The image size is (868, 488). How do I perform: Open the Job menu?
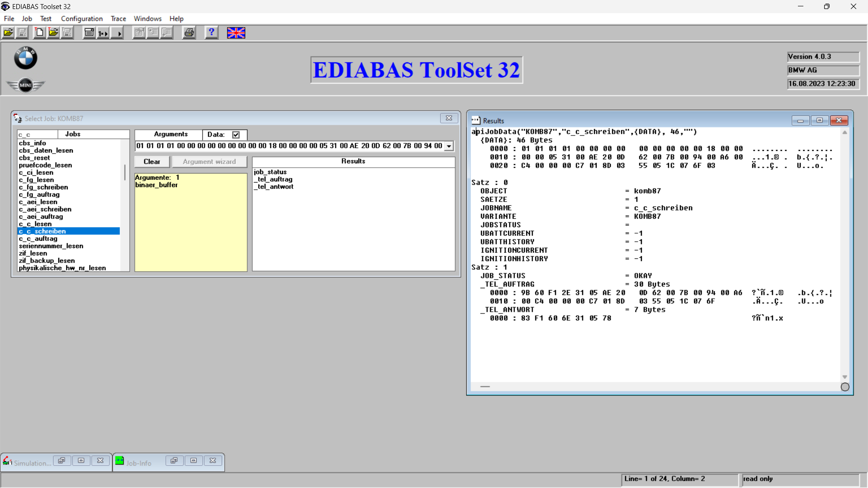[x=27, y=19]
